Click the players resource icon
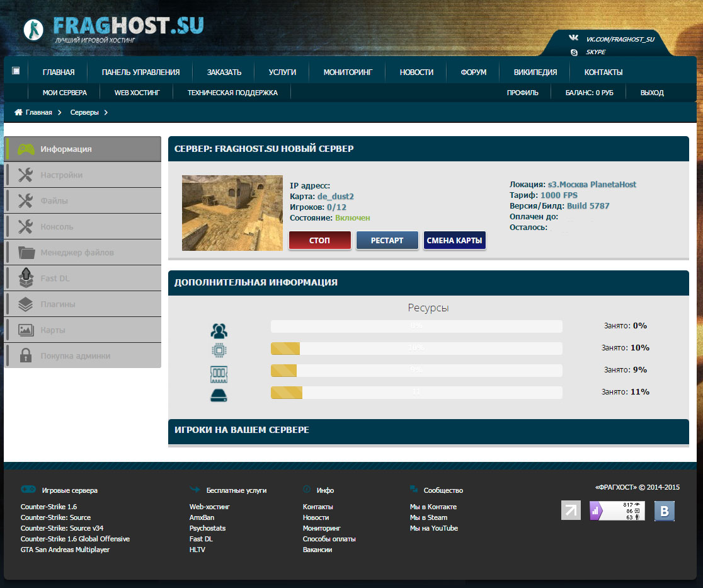The height and width of the screenshot is (588, 703). (219, 331)
